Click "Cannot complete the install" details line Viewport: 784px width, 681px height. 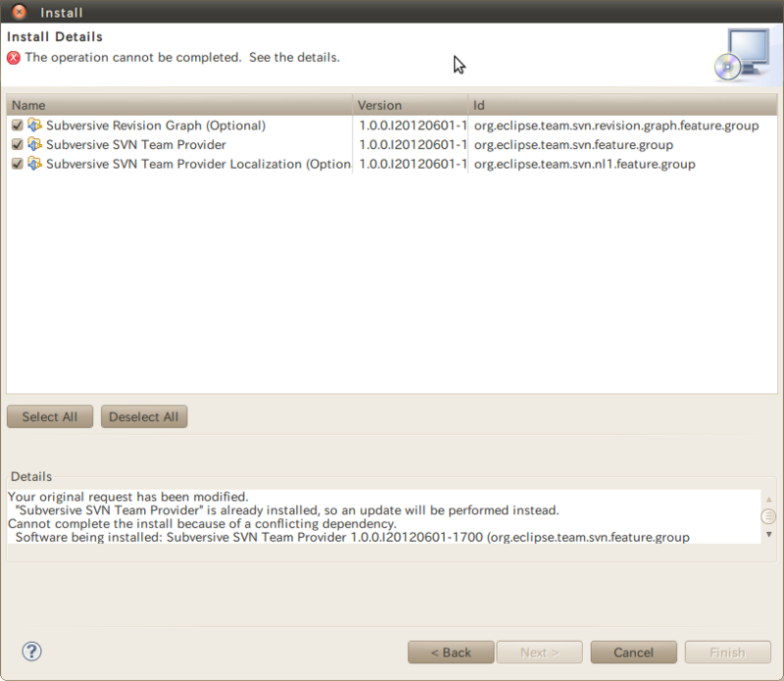pyautogui.click(x=202, y=523)
